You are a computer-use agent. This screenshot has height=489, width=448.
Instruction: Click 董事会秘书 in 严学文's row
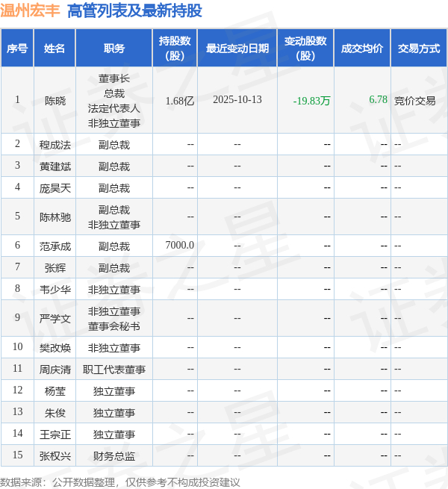pyautogui.click(x=114, y=326)
